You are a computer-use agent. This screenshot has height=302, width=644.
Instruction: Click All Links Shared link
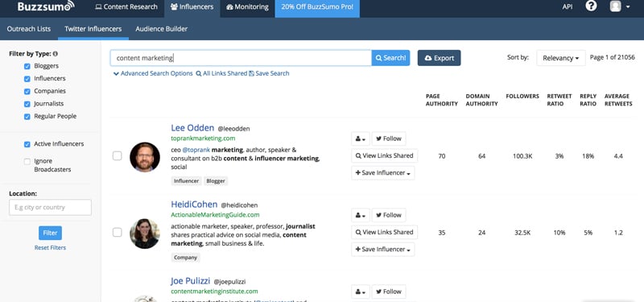pos(221,73)
